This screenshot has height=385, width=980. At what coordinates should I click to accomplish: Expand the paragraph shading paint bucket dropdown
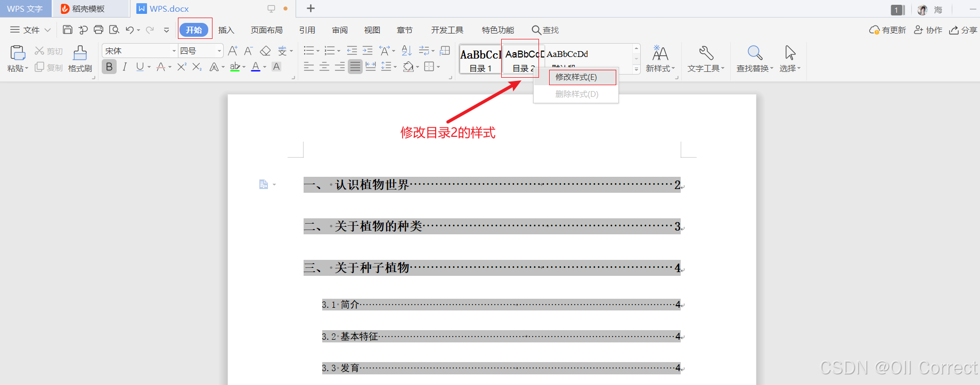[418, 67]
